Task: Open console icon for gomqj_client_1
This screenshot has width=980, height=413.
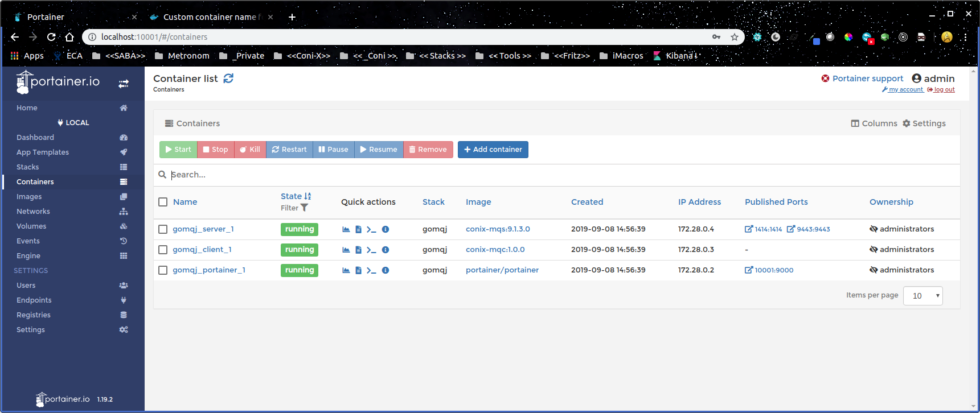Action: pos(371,250)
